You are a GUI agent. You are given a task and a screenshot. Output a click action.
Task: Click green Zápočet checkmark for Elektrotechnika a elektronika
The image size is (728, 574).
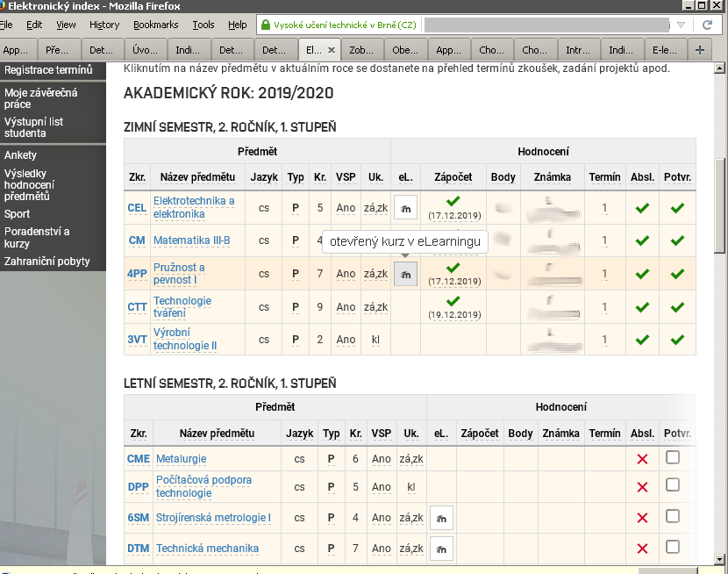[x=453, y=201]
